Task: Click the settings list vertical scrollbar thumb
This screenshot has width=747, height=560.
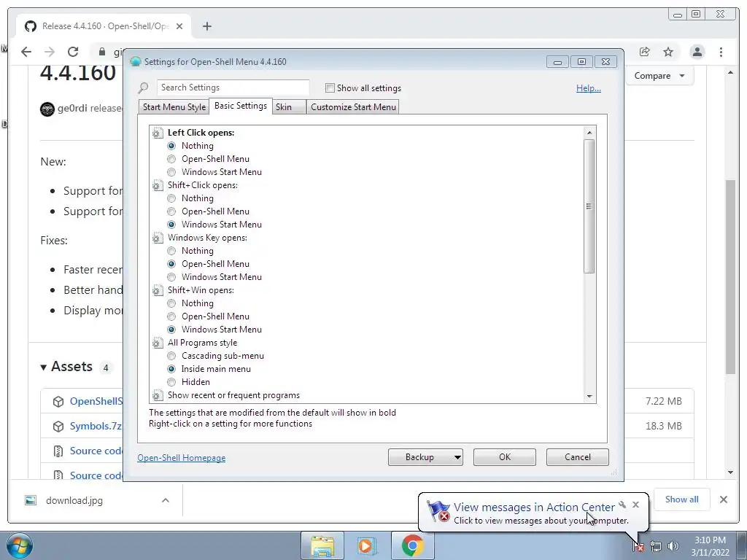Action: tap(589, 206)
